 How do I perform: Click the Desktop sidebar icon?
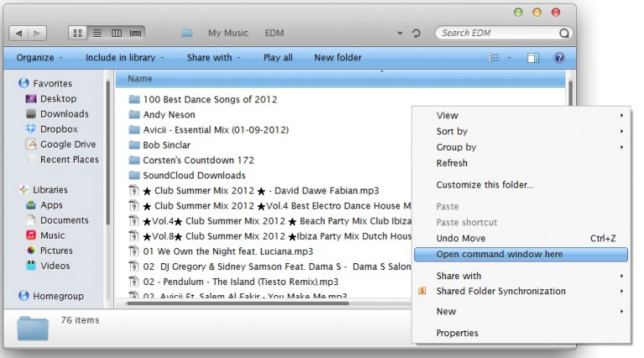[31, 99]
